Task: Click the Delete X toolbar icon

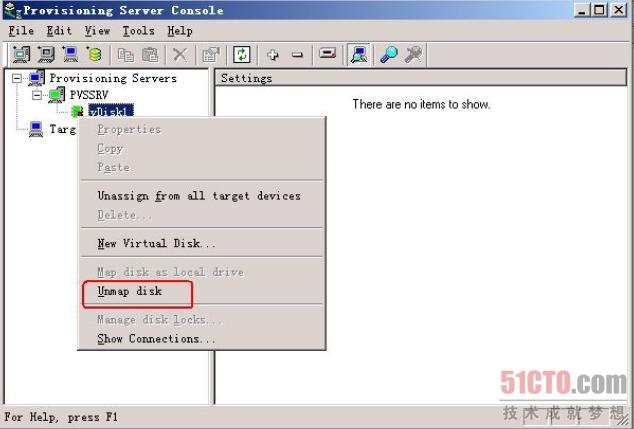Action: pos(180,55)
